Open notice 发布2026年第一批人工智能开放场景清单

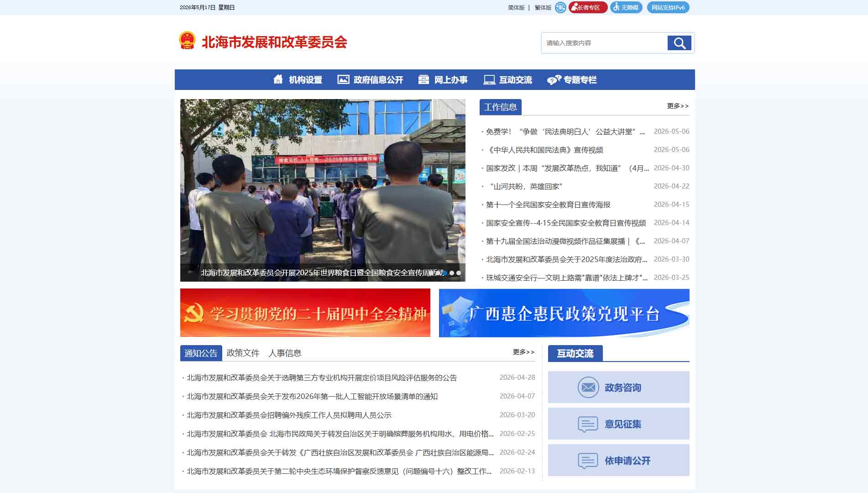pos(312,396)
